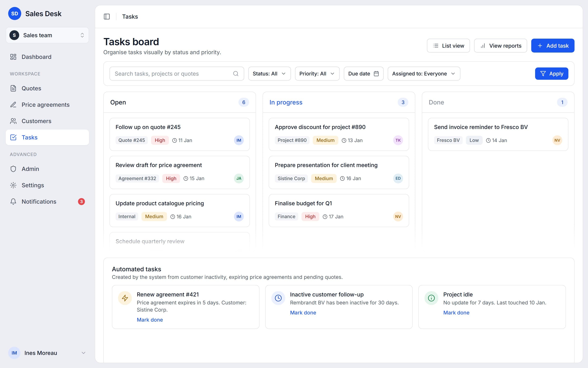Open the Assigned to: Everyone dropdown
The width and height of the screenshot is (588, 368).
tap(424, 74)
